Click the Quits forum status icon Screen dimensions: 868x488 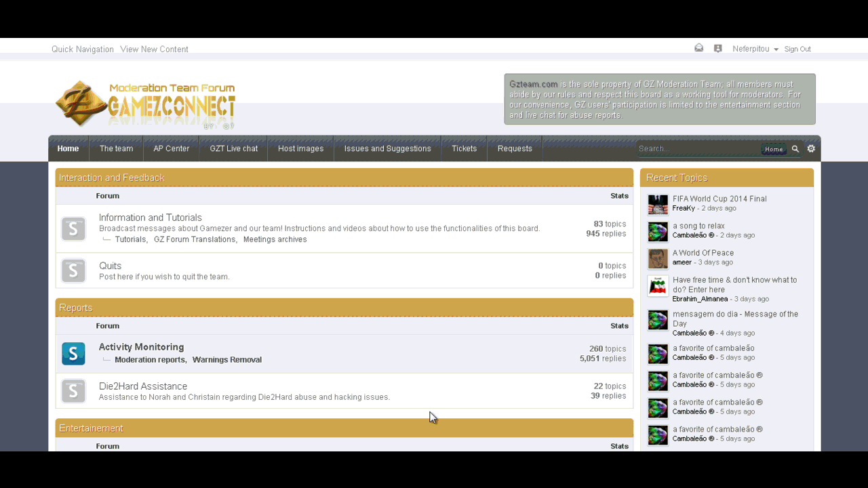click(73, 270)
